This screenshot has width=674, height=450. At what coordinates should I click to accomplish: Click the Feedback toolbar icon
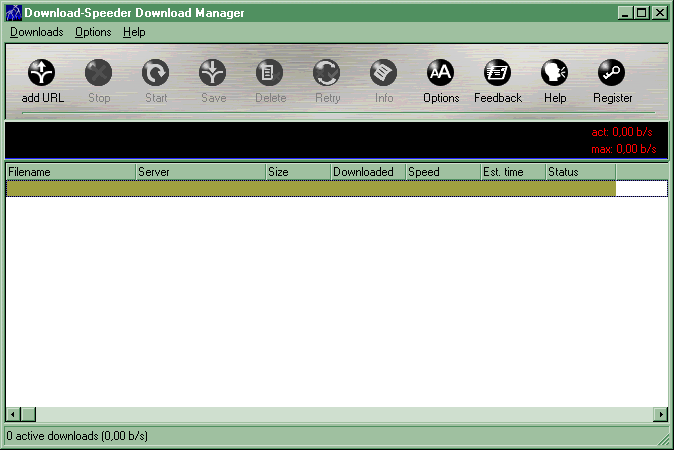(498, 73)
